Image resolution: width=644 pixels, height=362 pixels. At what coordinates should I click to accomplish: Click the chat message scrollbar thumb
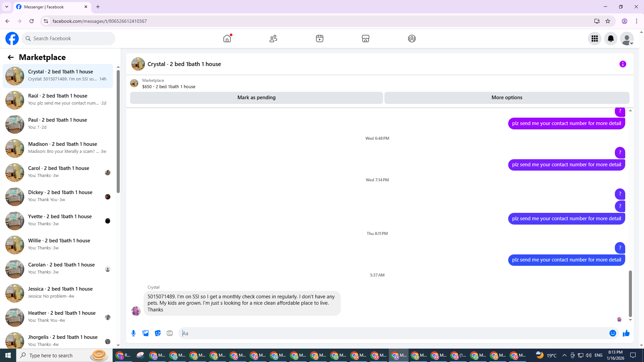pyautogui.click(x=630, y=294)
